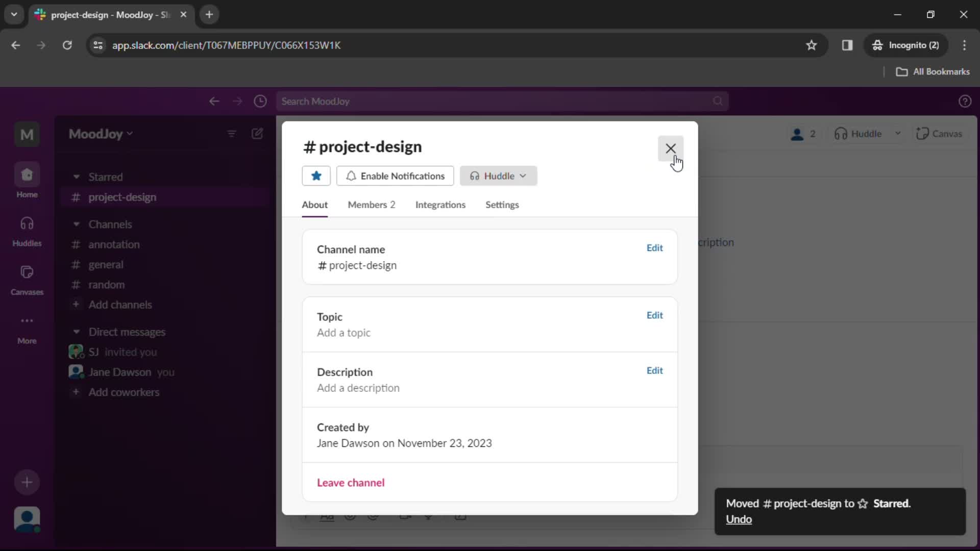
Task: Collapse the Channels section
Action: 77,224
